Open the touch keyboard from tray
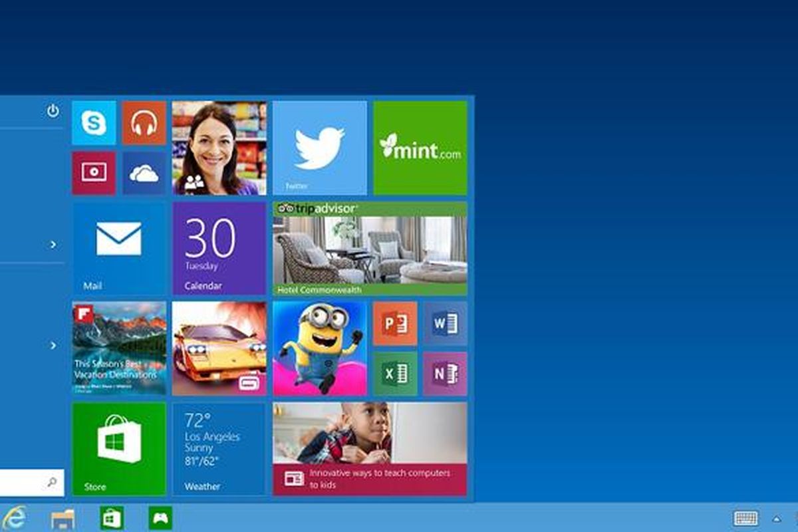Viewport: 798px width, 532px height. coord(745,518)
